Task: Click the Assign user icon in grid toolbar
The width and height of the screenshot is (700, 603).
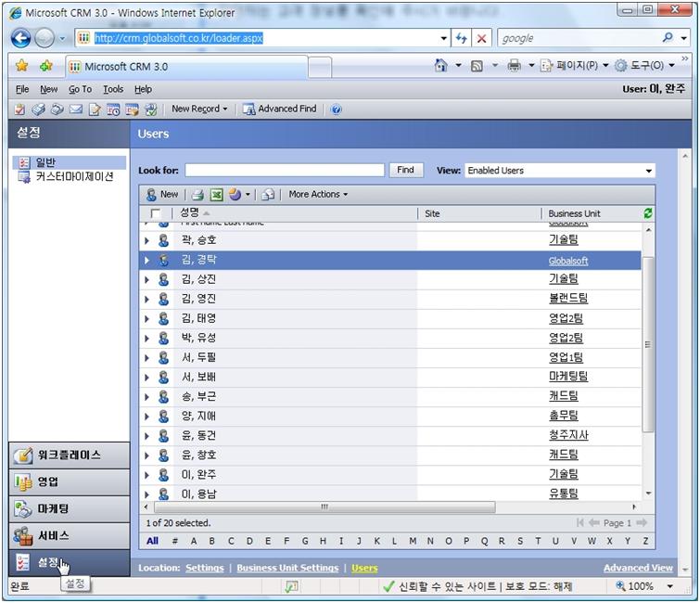Action: tap(268, 194)
